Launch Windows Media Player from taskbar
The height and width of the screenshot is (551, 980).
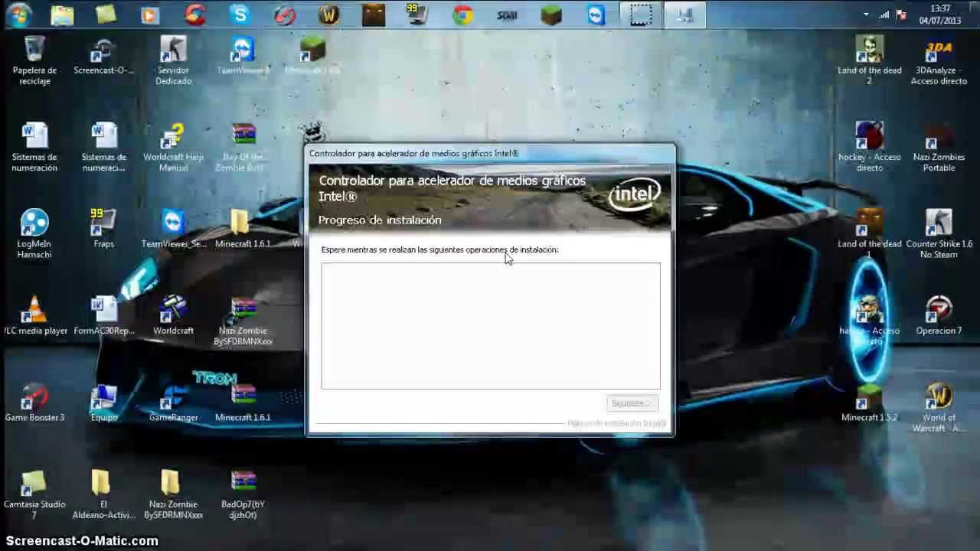point(149,15)
